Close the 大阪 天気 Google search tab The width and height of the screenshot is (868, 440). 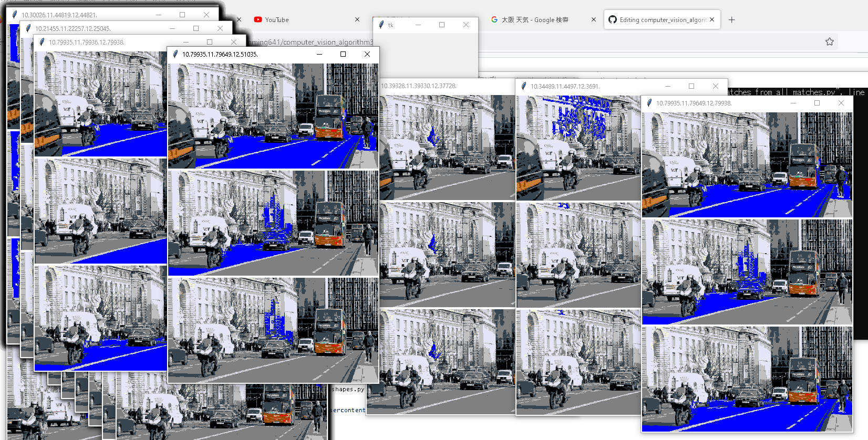click(x=594, y=19)
